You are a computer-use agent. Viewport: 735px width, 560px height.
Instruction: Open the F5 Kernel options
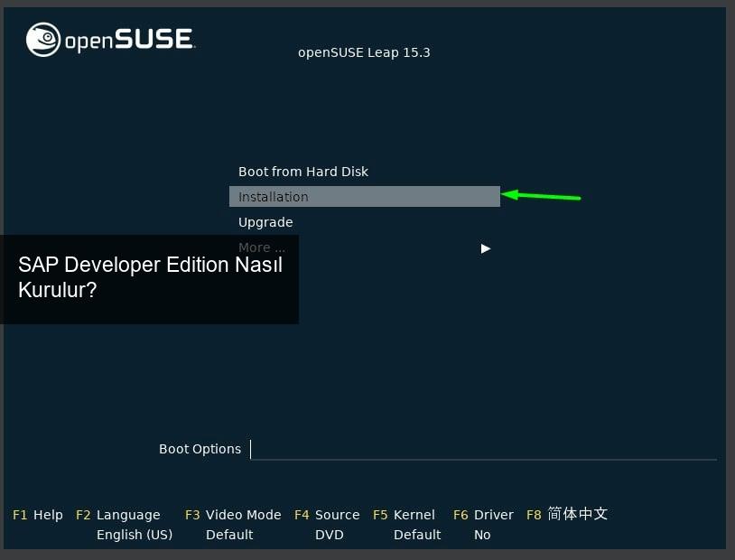pos(404,515)
